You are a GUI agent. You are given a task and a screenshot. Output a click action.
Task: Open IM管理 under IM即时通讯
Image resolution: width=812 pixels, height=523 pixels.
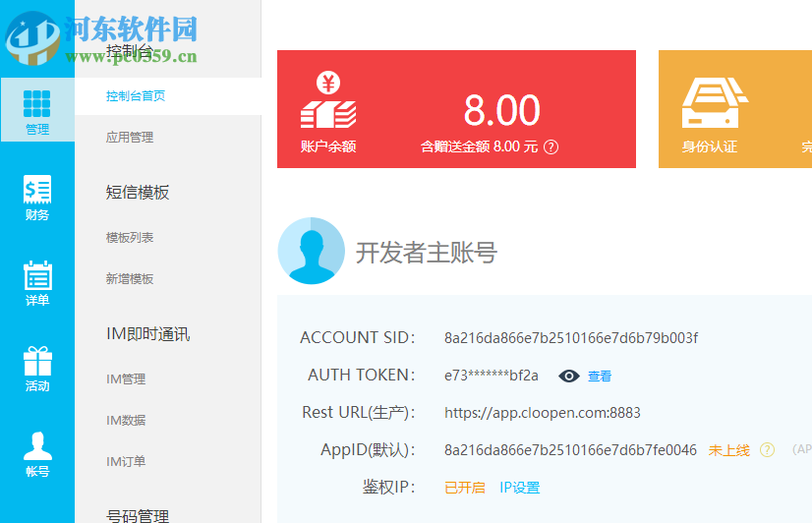pyautogui.click(x=126, y=379)
